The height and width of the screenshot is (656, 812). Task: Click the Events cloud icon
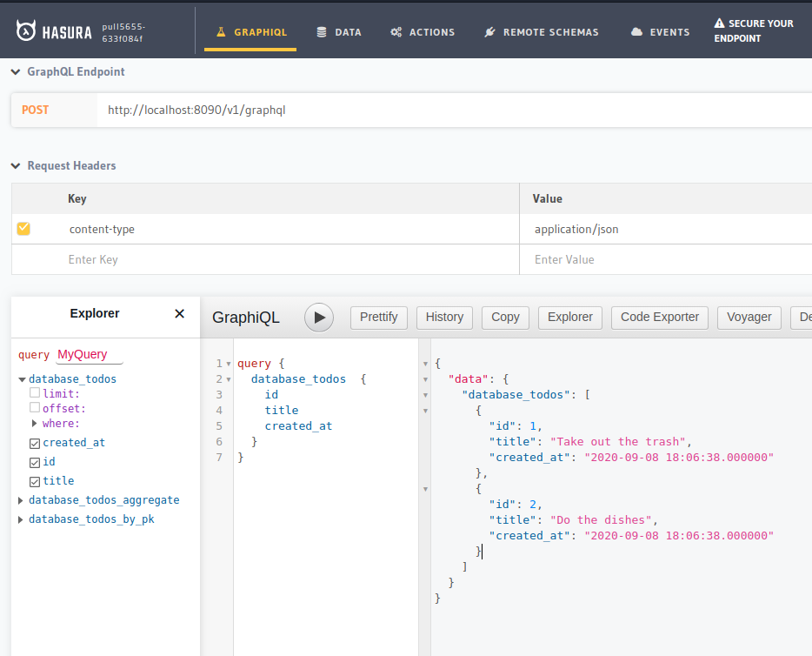pos(637,32)
